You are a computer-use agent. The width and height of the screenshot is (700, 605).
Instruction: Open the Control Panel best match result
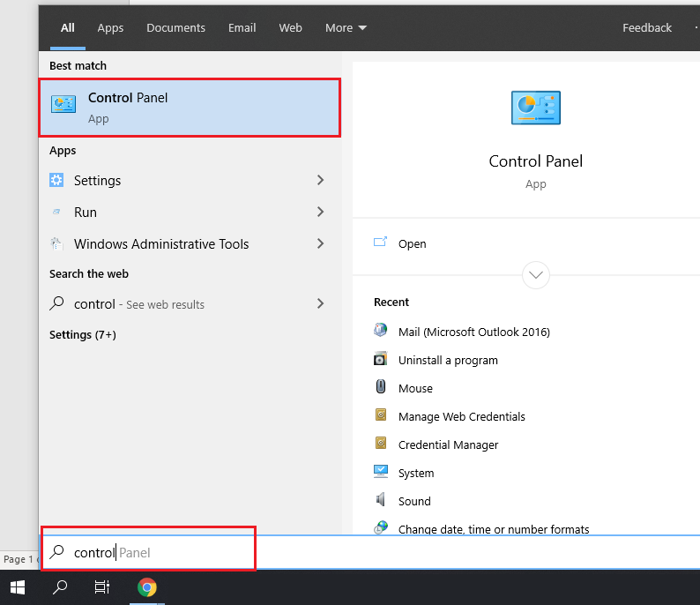(x=190, y=108)
